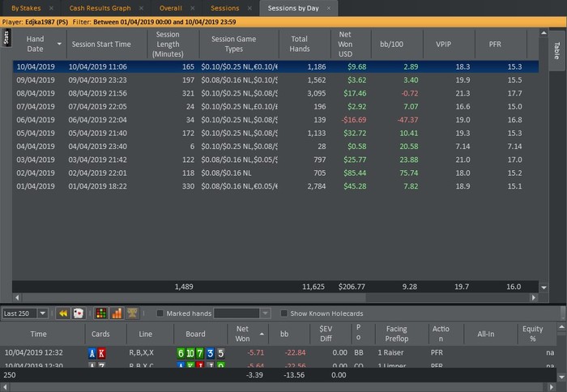Sort hands by Board column

point(196,334)
